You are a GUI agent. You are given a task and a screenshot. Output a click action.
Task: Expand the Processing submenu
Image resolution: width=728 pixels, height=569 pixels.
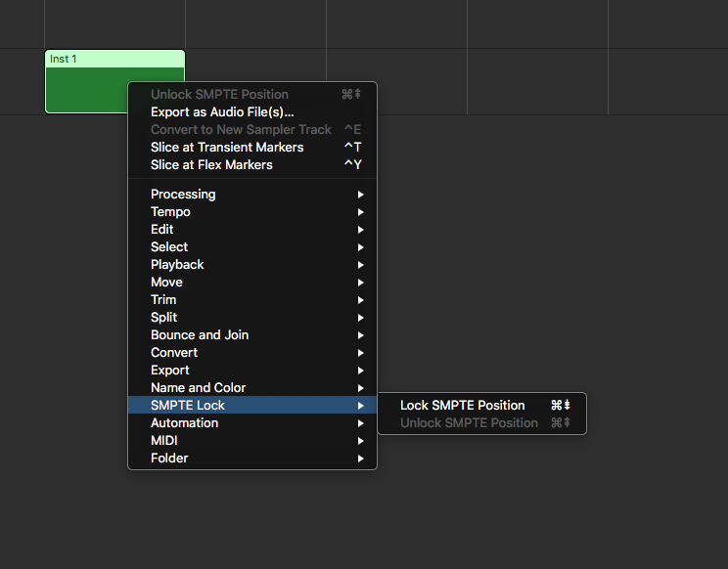pyautogui.click(x=183, y=195)
